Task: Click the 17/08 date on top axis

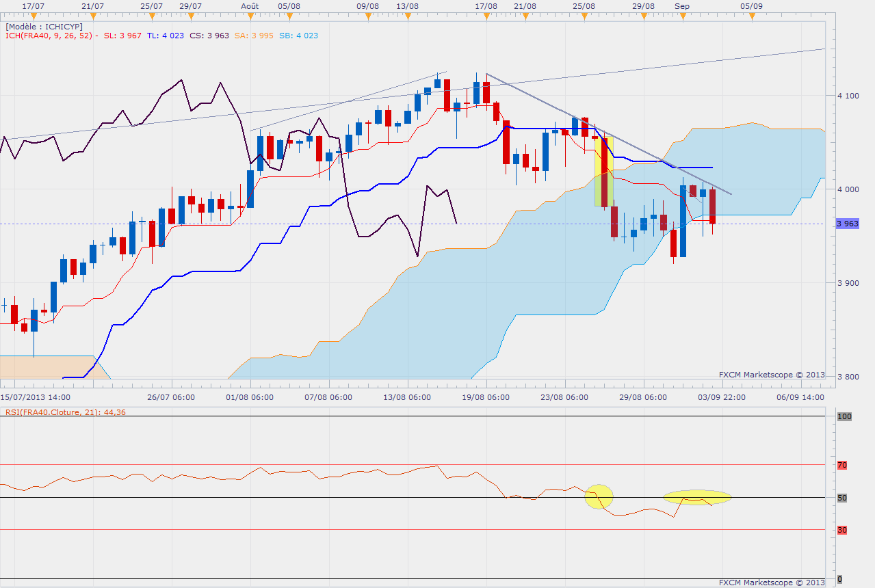Action: tap(486, 5)
